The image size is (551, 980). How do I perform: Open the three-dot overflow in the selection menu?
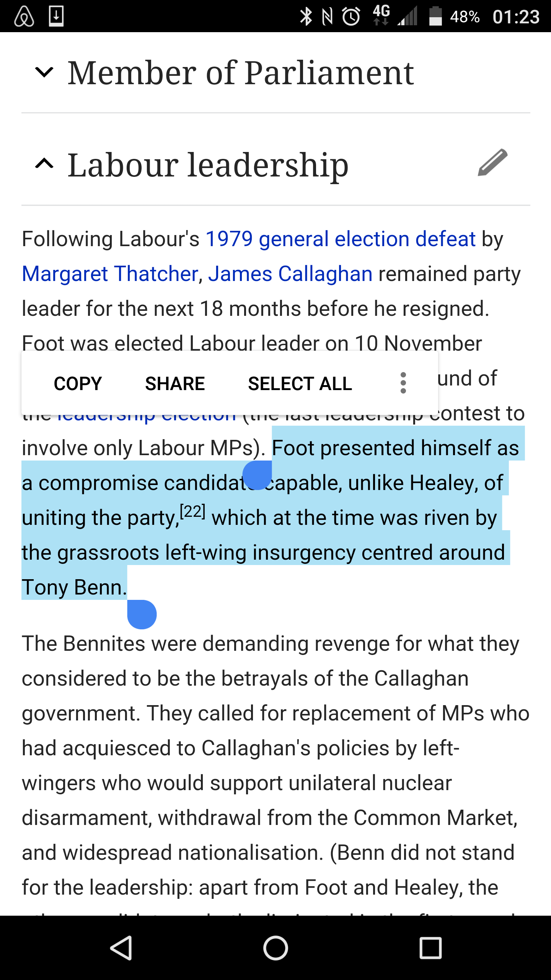tap(403, 383)
